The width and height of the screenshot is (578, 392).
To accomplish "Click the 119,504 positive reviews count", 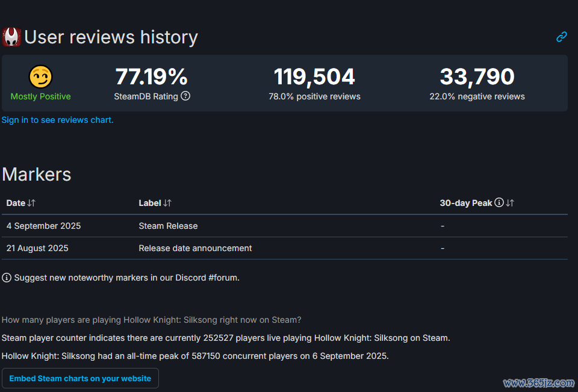I will (314, 76).
